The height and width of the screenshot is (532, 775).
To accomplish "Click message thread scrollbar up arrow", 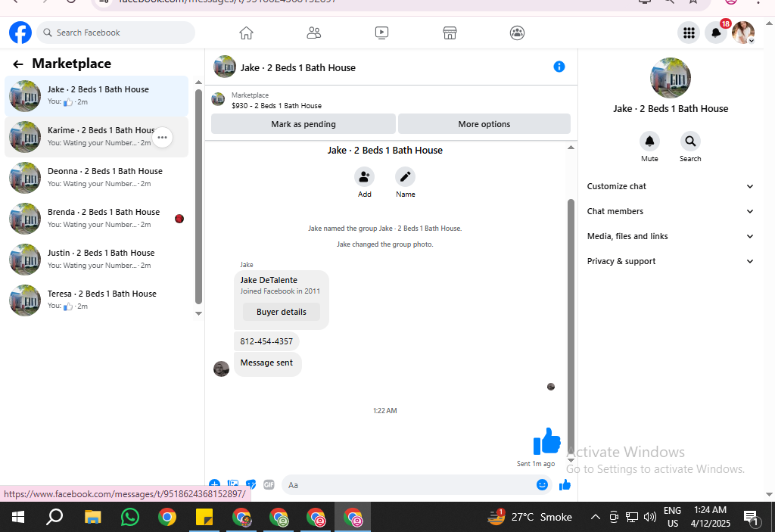I will coord(571,148).
